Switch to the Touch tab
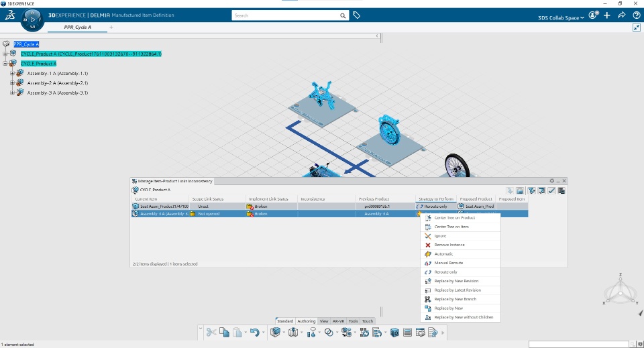Screen dimensions: 644x348 [368, 321]
